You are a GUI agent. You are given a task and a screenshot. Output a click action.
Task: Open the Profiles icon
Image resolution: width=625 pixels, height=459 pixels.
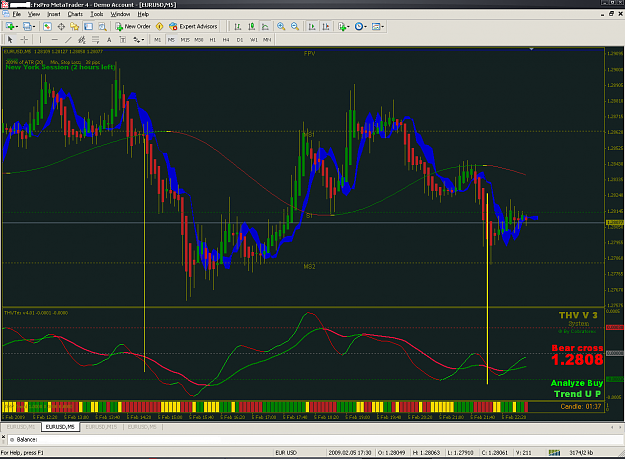point(27,26)
